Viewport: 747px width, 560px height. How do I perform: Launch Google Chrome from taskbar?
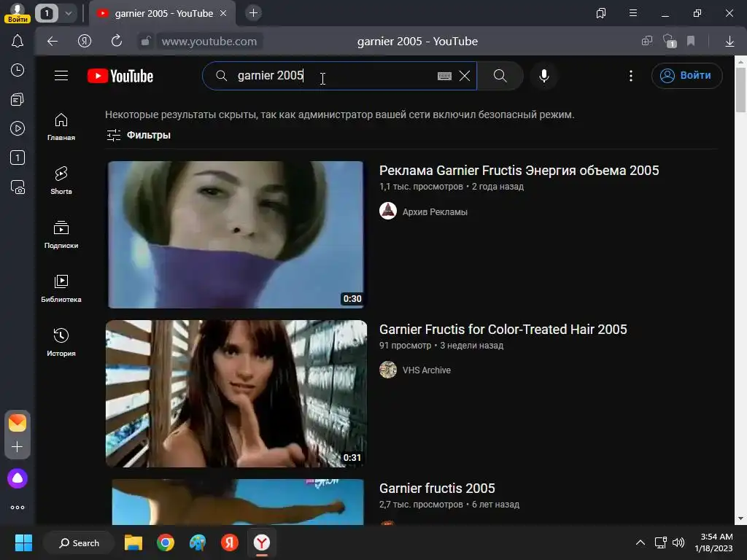point(166,542)
